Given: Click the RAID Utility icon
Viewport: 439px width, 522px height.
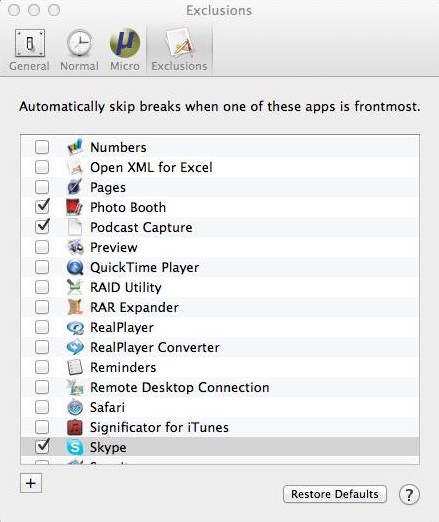Looking at the screenshot, I should click(75, 287).
